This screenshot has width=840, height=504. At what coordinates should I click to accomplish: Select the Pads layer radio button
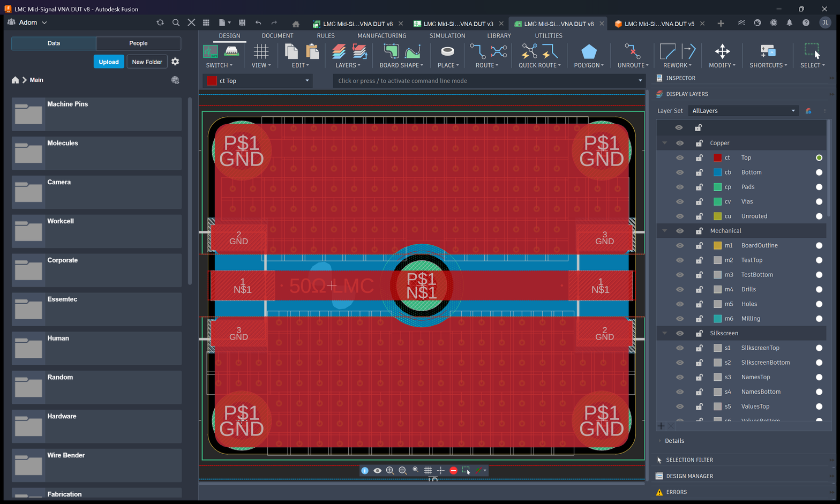819,187
